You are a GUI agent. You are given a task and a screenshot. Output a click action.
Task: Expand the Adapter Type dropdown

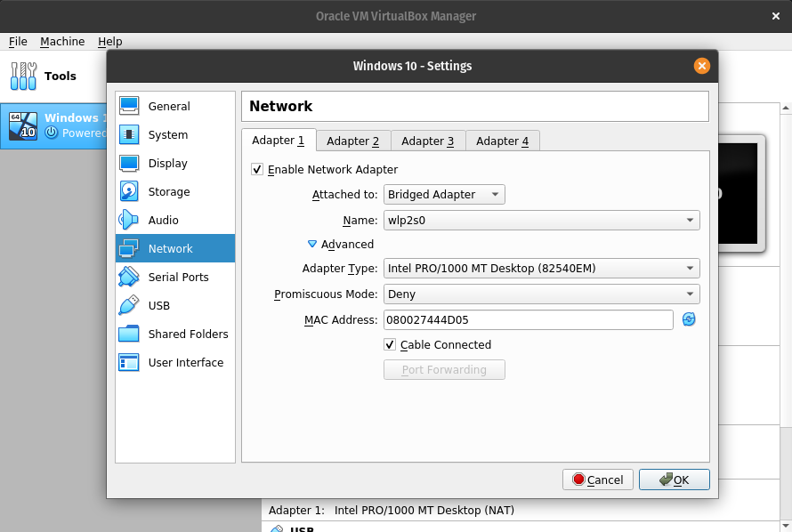[541, 269]
